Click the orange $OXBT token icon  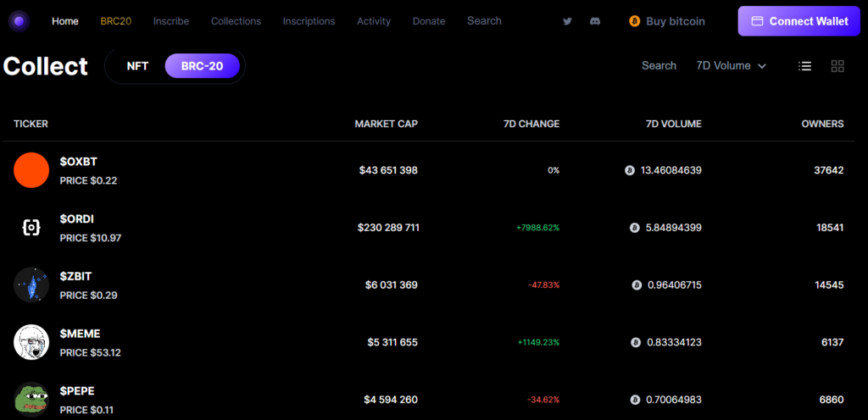pyautogui.click(x=31, y=170)
